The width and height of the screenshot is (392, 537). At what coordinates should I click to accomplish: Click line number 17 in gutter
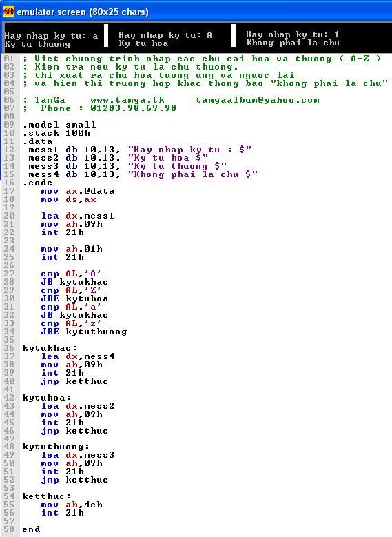click(9, 191)
